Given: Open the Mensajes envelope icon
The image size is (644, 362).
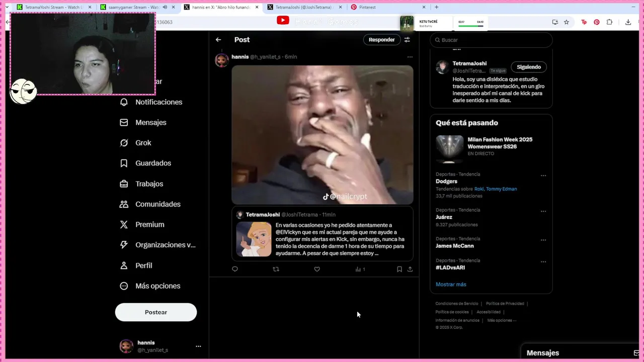Looking at the screenshot, I should (x=124, y=123).
